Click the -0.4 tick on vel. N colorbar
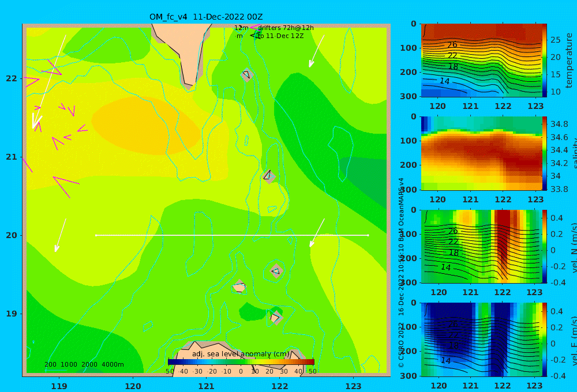577x392 pixels. 557,282
